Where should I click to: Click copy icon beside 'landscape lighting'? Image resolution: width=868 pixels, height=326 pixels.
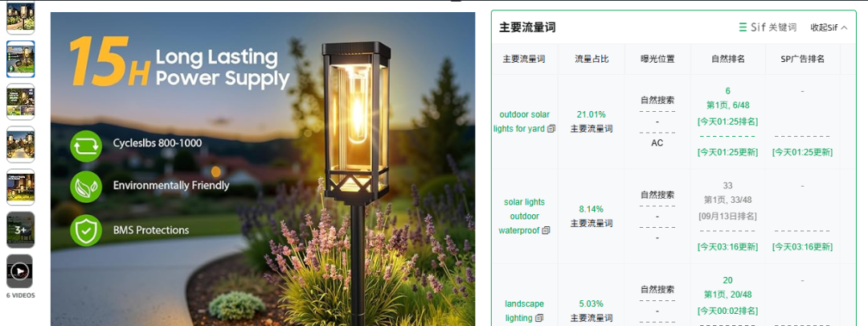(538, 318)
